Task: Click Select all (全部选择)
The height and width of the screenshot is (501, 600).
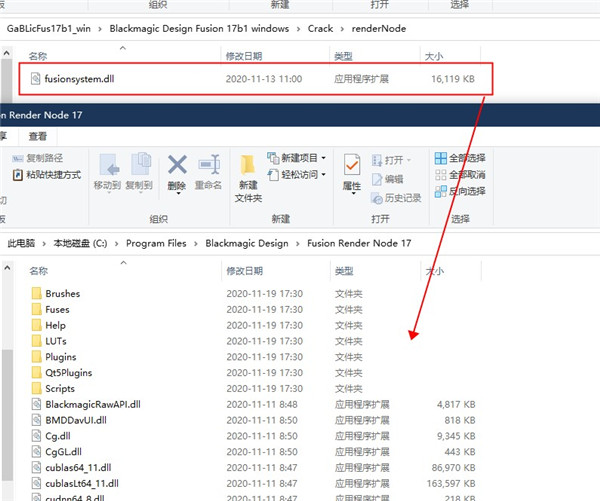Action: point(461,158)
